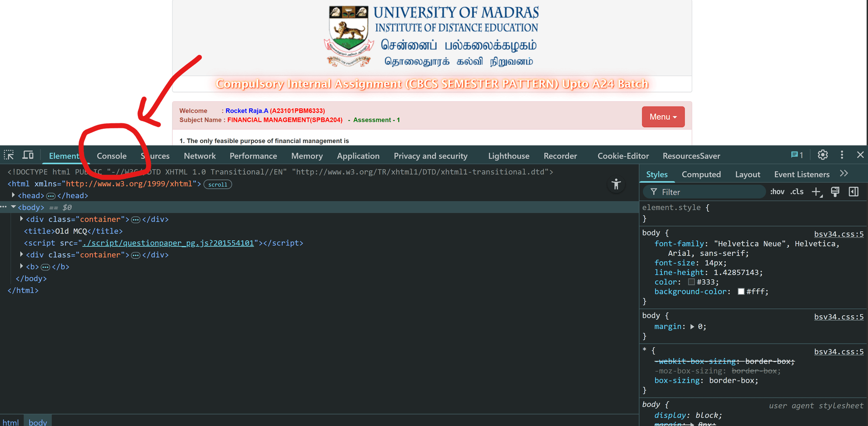Open the Menu dropdown on the webpage
Image resolution: width=868 pixels, height=426 pixels.
tap(663, 117)
